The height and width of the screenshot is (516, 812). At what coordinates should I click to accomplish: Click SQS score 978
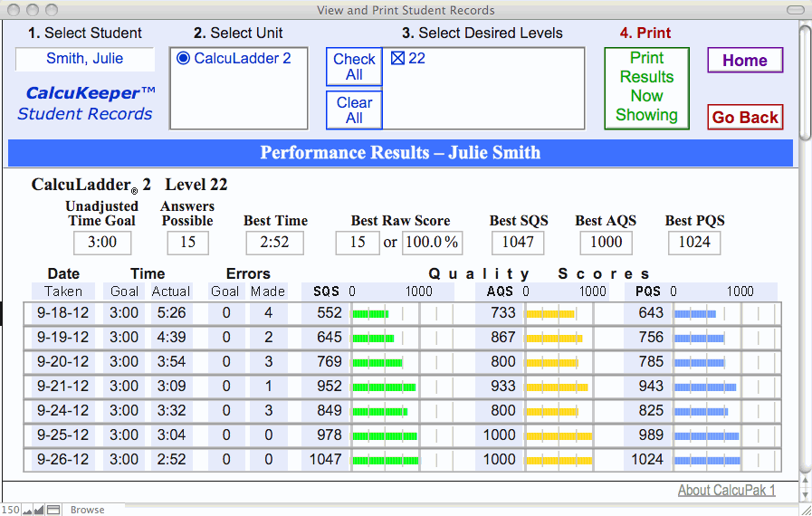330,435
